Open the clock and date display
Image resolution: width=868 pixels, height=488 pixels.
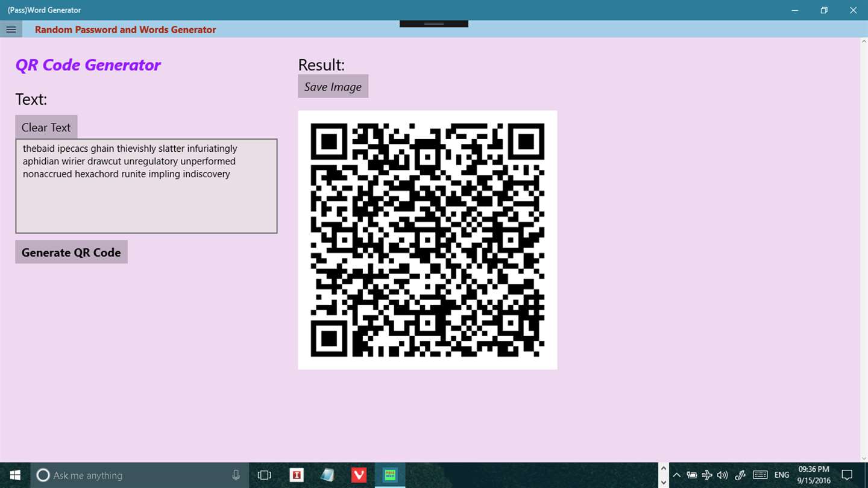[814, 475]
